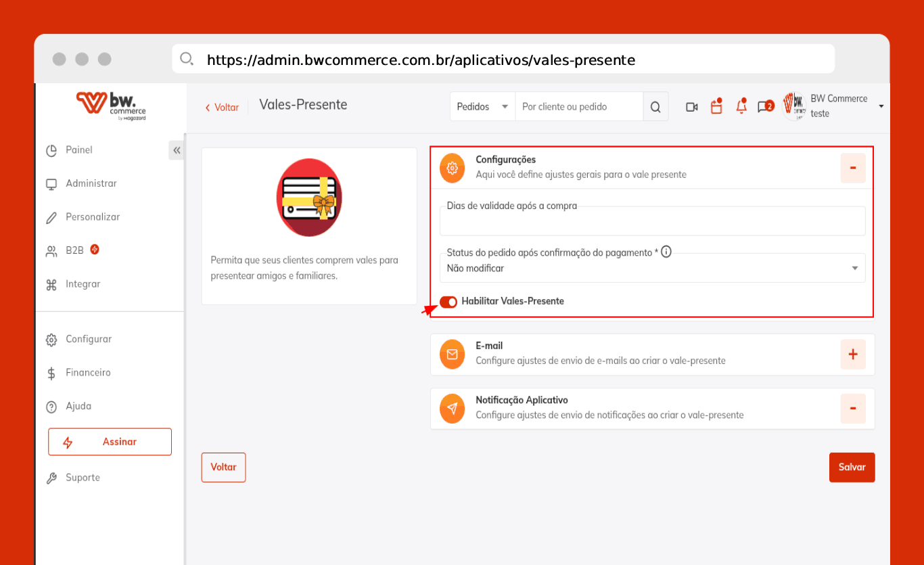Screen dimensions: 924x565
Task: Open the Pedidos search type dropdown
Action: 482,107
